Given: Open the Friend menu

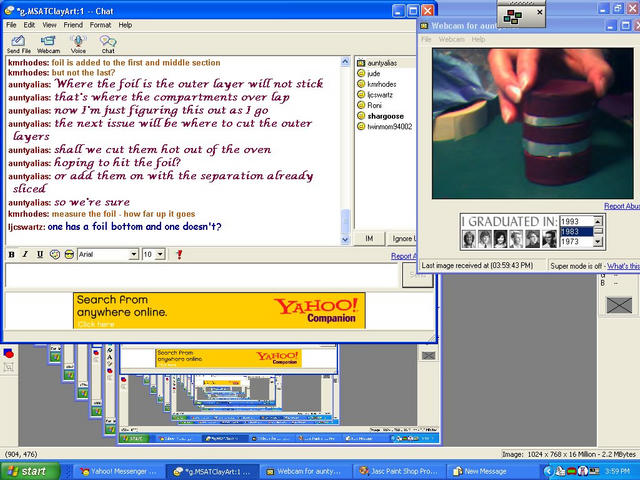Looking at the screenshot, I should (x=73, y=25).
